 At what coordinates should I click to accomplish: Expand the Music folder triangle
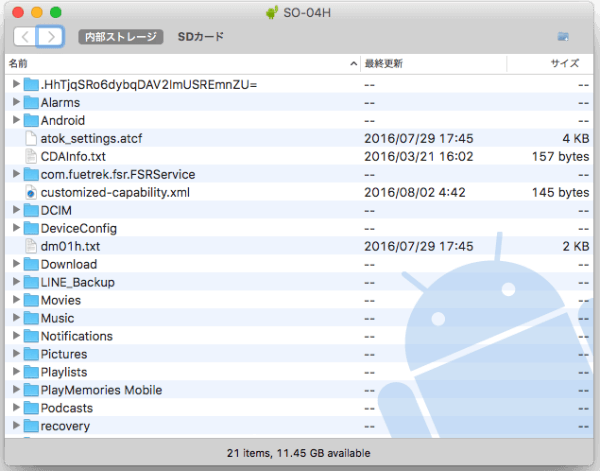[x=16, y=318]
